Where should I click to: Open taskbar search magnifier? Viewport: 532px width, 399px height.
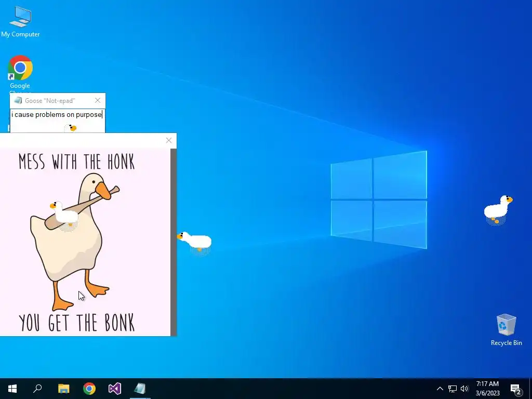(37, 389)
